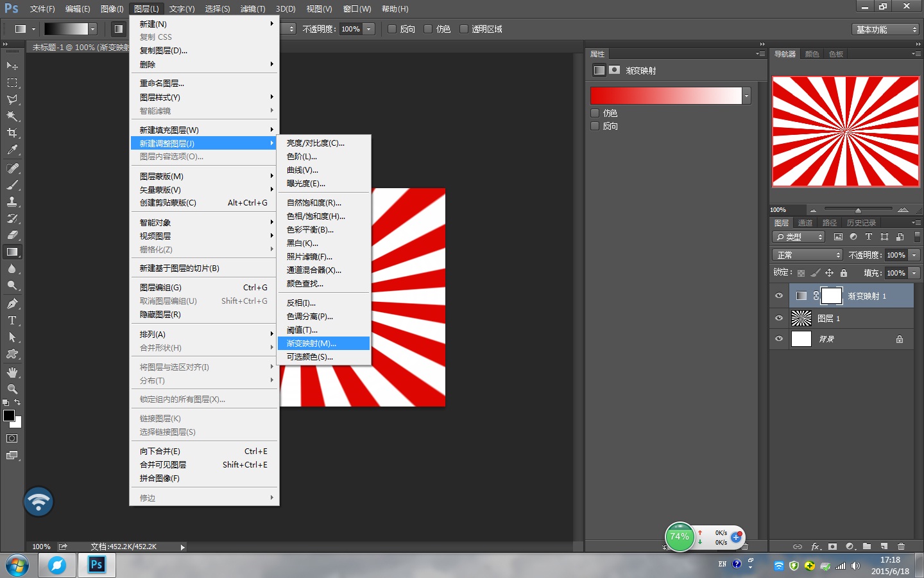Click the navigator preview thumbnail
Viewport: 924px width, 578px height.
pyautogui.click(x=845, y=131)
